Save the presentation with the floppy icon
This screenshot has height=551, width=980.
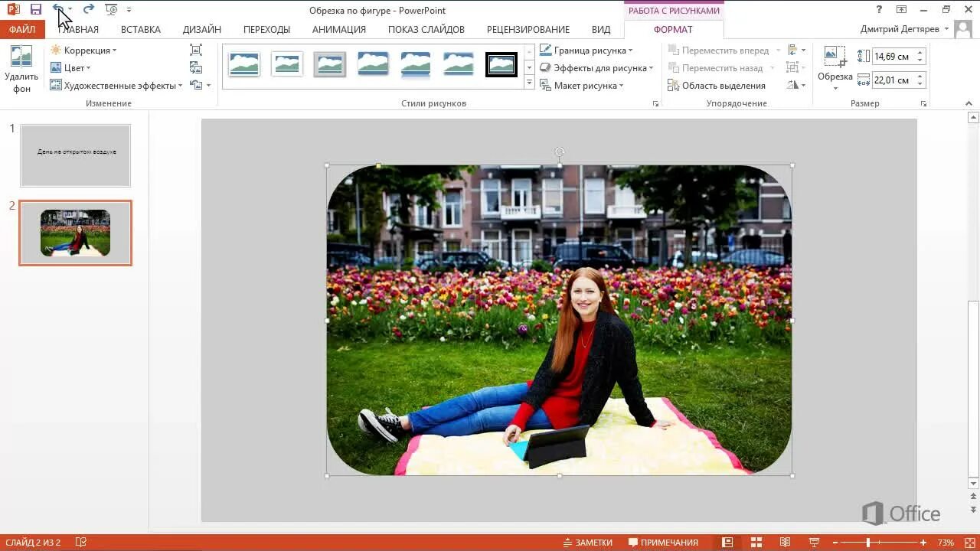click(x=35, y=10)
